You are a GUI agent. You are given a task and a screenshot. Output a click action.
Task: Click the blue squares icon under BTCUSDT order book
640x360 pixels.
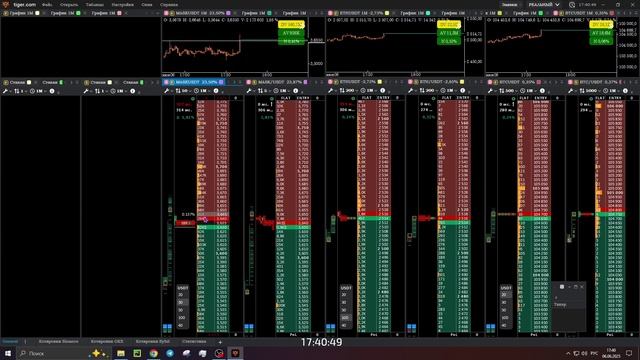[x=491, y=327]
